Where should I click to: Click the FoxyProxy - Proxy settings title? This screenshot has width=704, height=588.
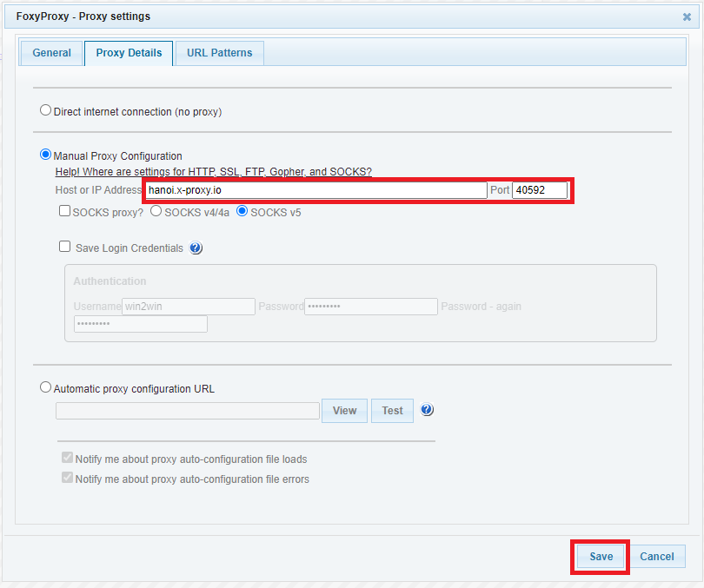pyautogui.click(x=83, y=17)
